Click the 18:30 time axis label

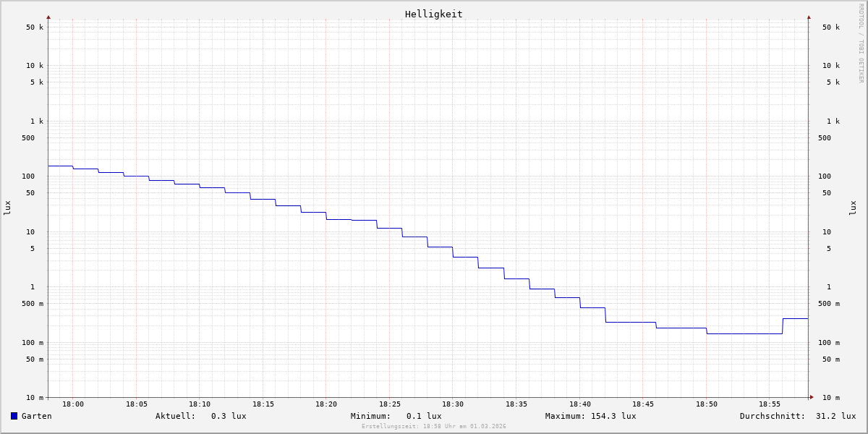(453, 404)
